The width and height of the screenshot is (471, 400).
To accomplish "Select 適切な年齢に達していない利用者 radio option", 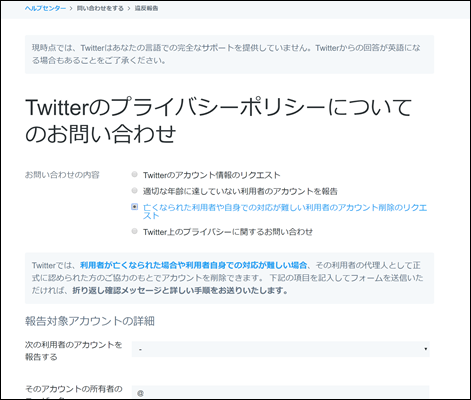I will click(x=134, y=190).
